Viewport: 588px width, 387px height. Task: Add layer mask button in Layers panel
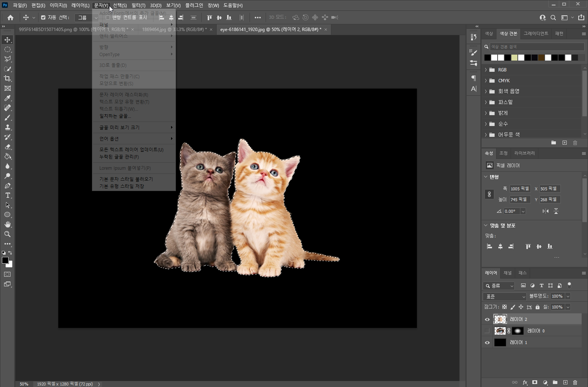(535, 382)
